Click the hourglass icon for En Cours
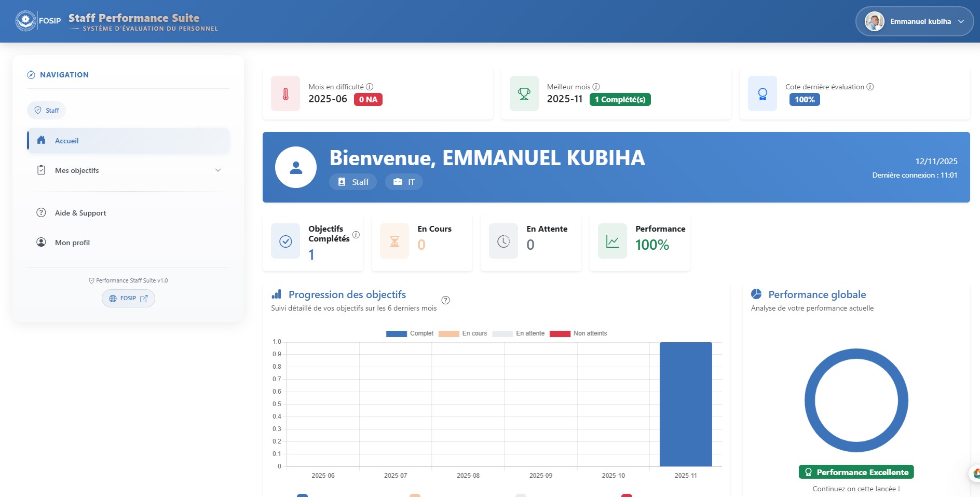 pyautogui.click(x=394, y=241)
